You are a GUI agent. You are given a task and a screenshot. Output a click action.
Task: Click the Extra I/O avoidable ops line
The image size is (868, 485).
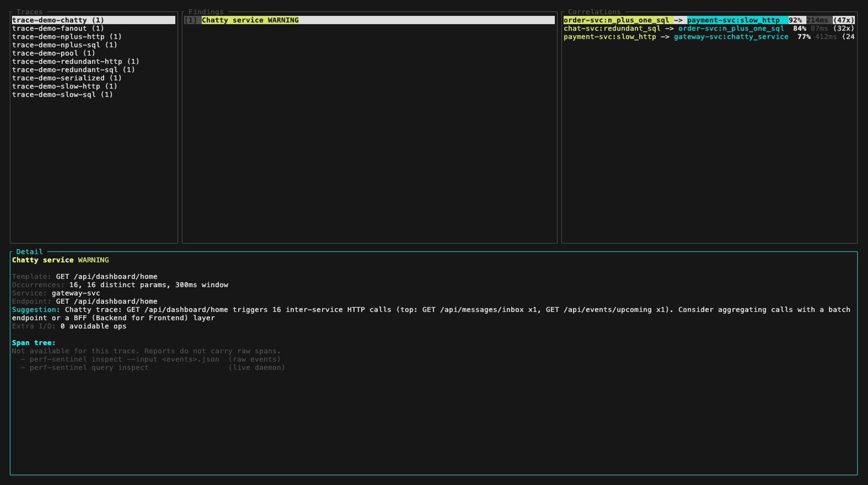[x=69, y=326]
